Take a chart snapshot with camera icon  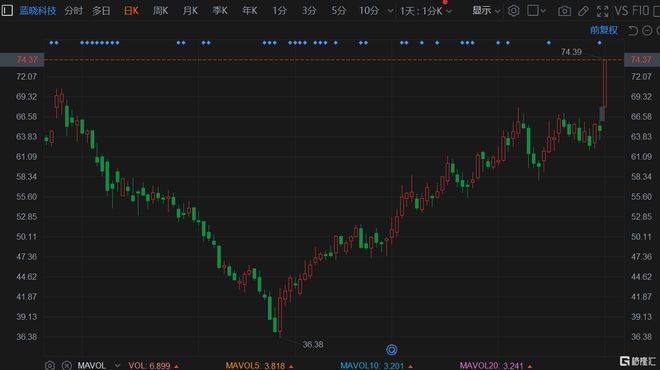point(564,11)
